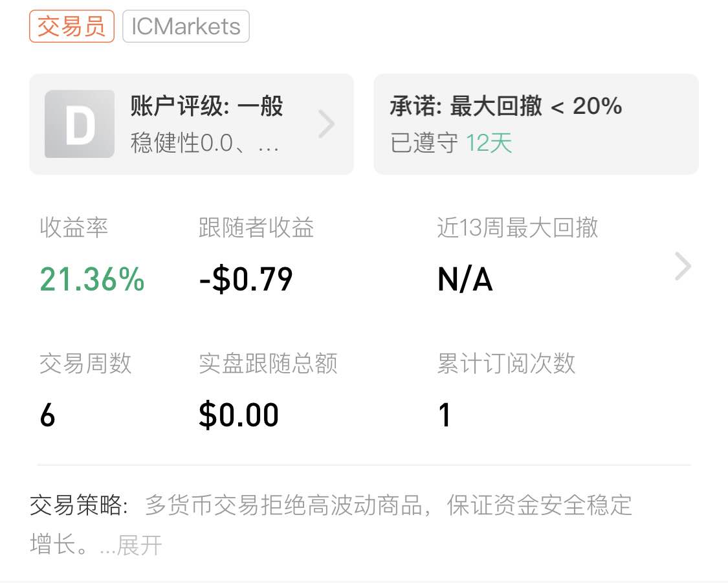Click the grey D rating badge icon
Viewport: 728px width, 583px height.
[80, 124]
